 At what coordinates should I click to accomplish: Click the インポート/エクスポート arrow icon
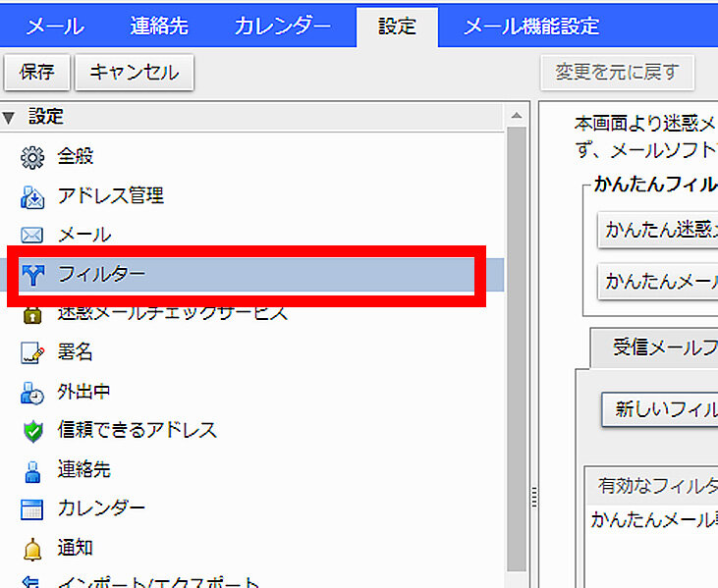point(30,582)
